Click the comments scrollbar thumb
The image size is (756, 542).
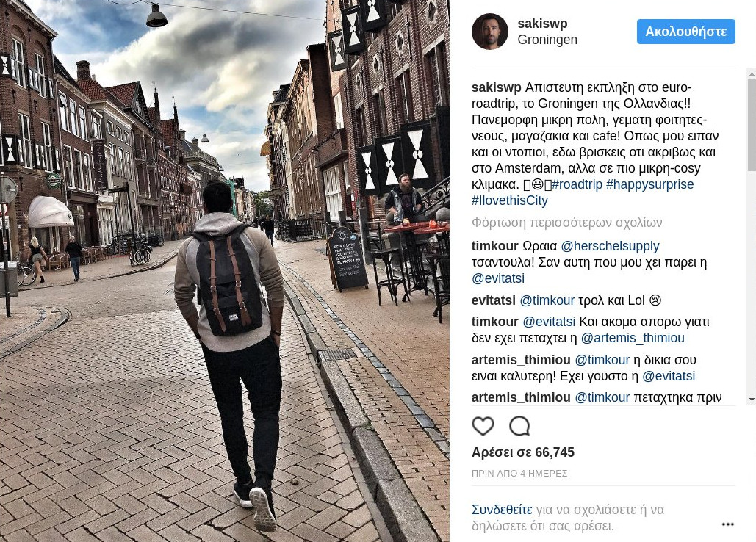coord(751,126)
